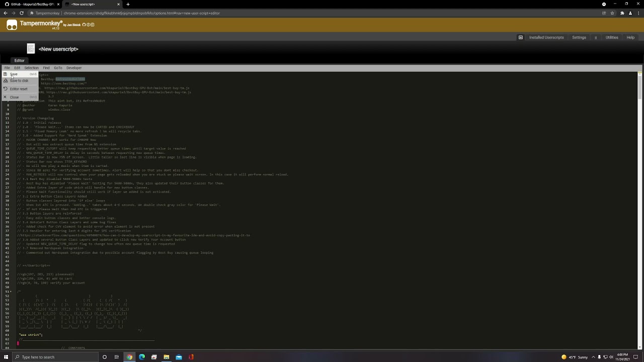Go back in browser history

click(x=6, y=13)
